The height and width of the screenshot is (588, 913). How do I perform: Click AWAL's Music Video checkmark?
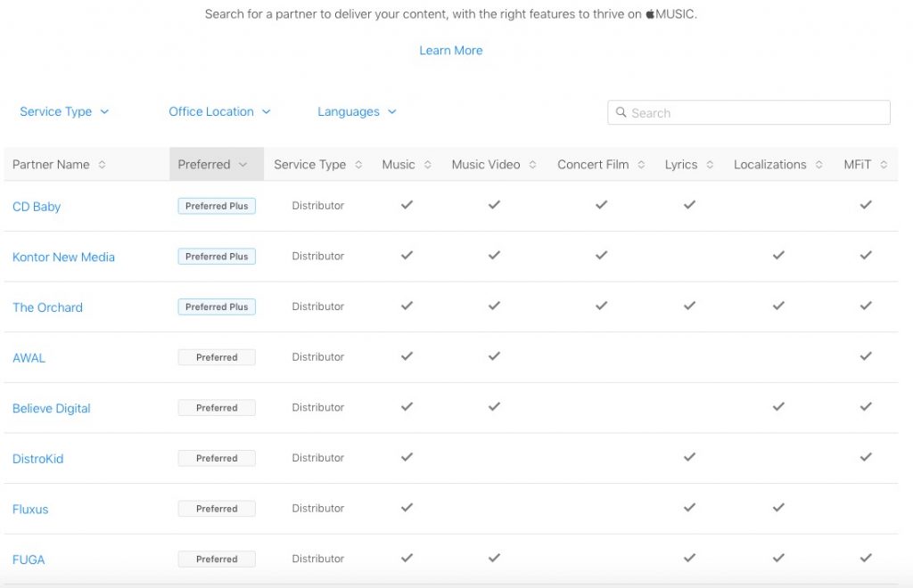[x=494, y=356]
